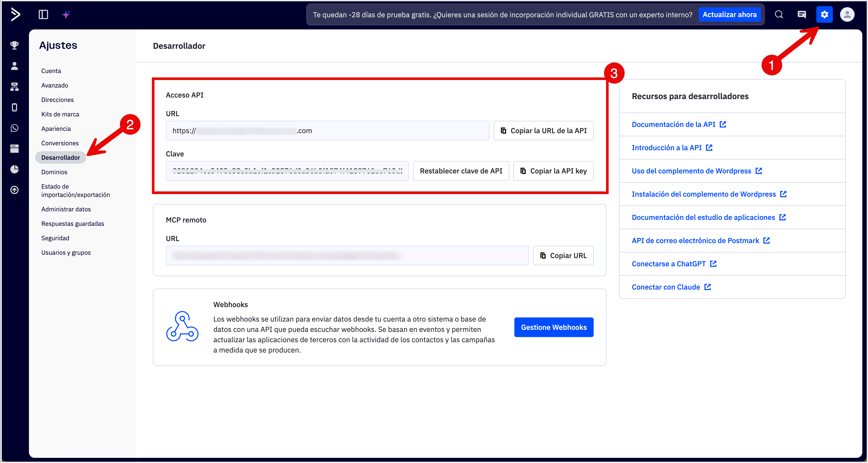Click the AI sparkle icon
The image size is (868, 463).
click(x=66, y=14)
